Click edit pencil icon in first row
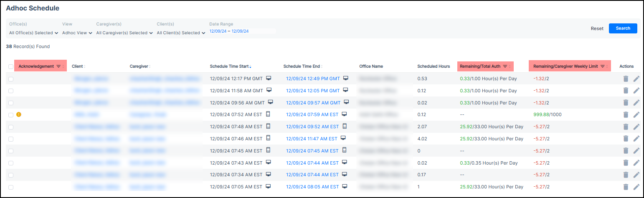The width and height of the screenshot is (644, 198). pyautogui.click(x=636, y=79)
